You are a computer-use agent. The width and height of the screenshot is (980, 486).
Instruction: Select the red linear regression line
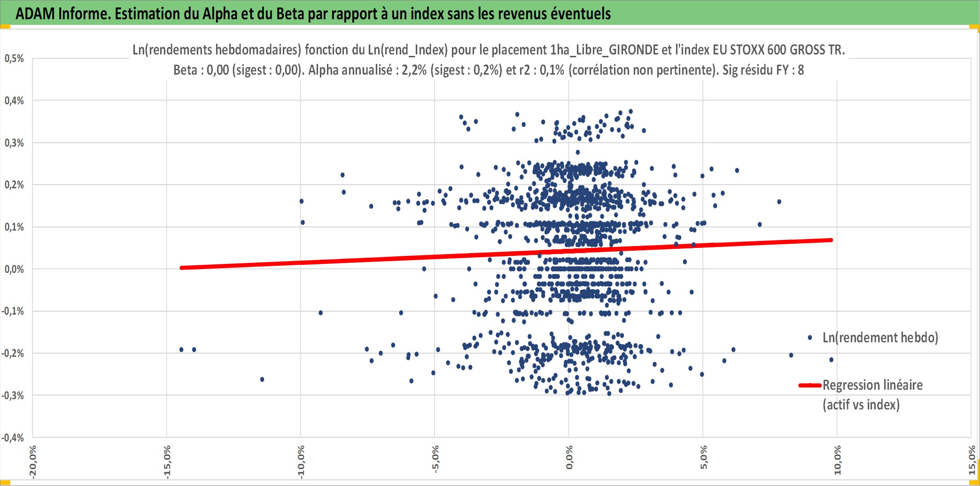506,254
